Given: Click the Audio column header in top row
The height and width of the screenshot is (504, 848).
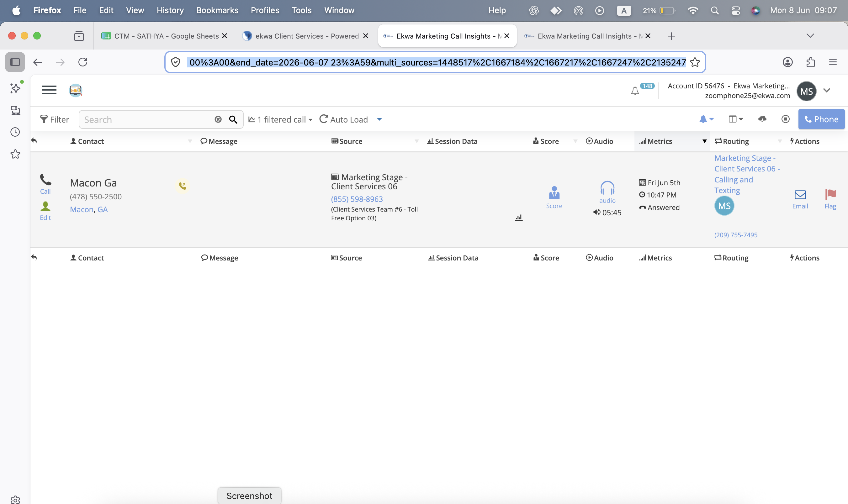Looking at the screenshot, I should pyautogui.click(x=599, y=141).
